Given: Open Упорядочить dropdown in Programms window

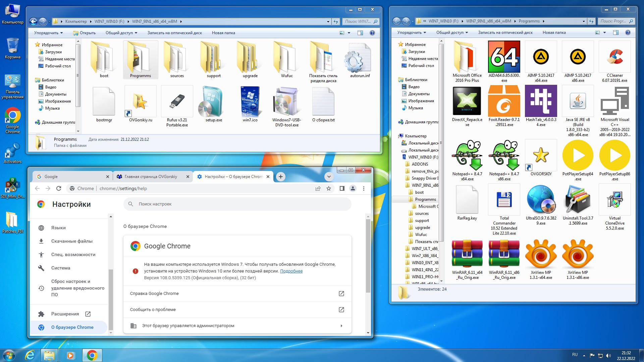Looking at the screenshot, I should (412, 33).
